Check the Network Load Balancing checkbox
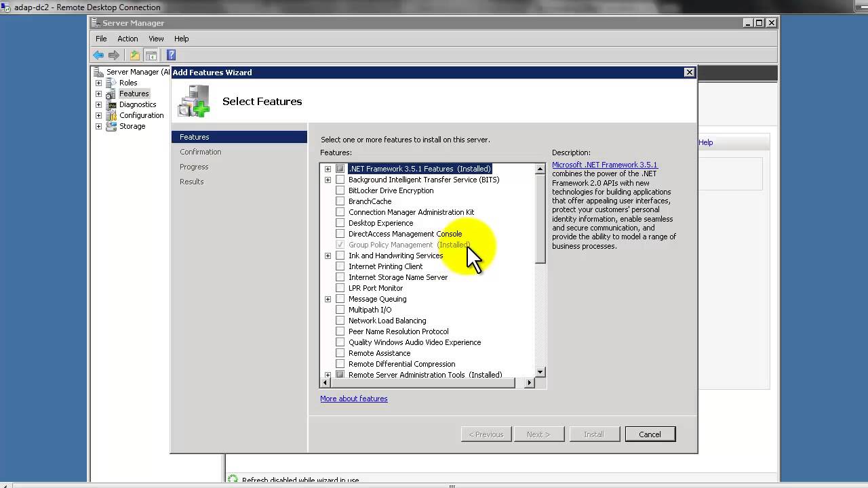This screenshot has height=488, width=868. point(340,321)
